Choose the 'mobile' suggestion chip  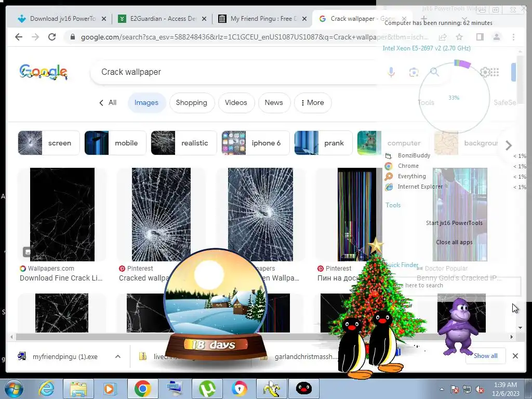pos(115,143)
